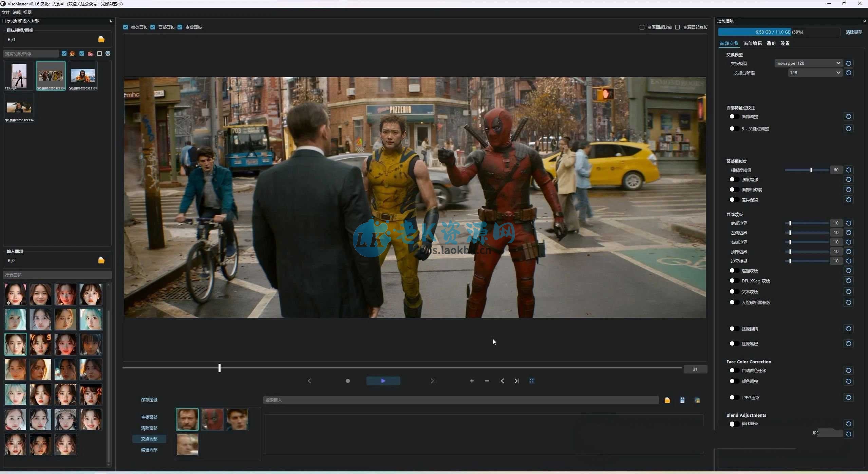The height and width of the screenshot is (474, 868).
Task: Click save embeddings as icon
Action: click(x=697, y=400)
